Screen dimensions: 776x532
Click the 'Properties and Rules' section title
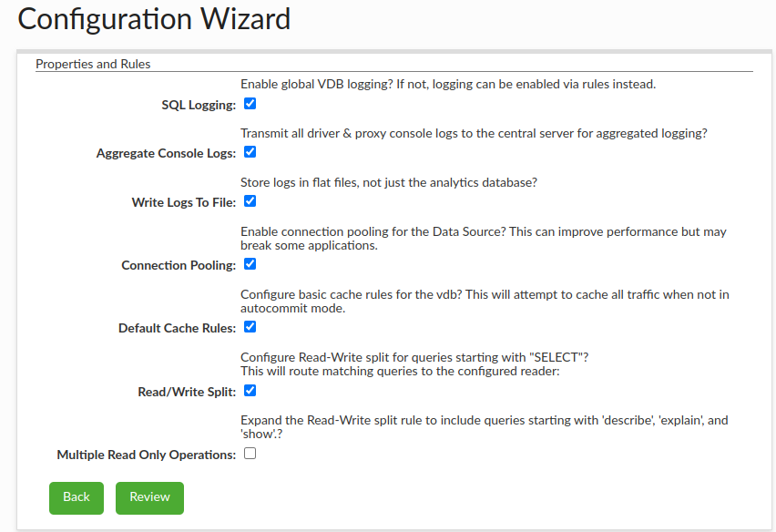[93, 64]
